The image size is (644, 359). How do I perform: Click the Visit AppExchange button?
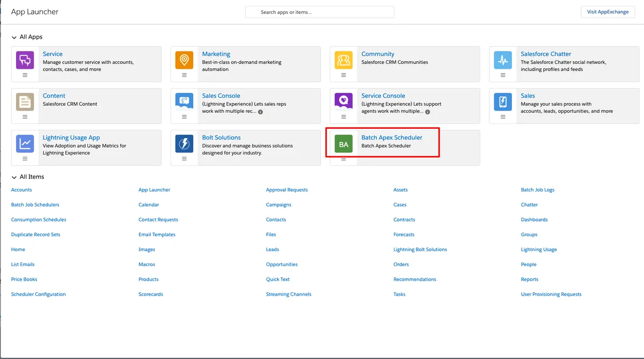pos(608,12)
